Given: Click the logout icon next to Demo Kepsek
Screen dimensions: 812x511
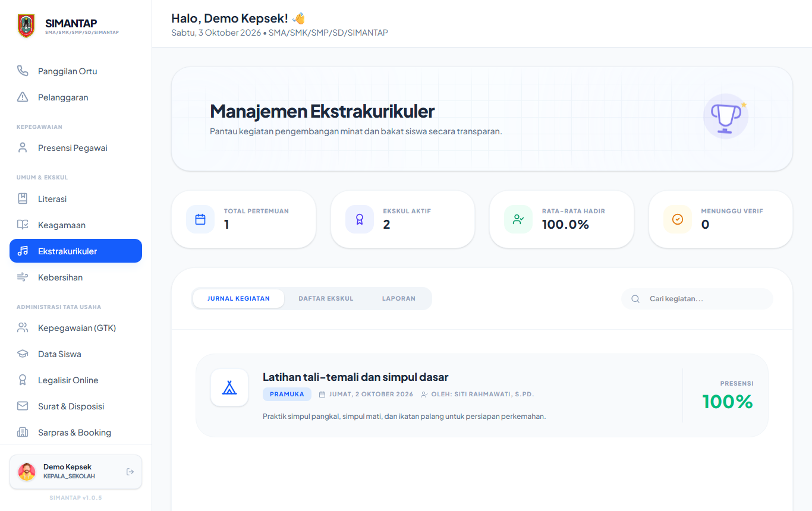Looking at the screenshot, I should click(130, 472).
